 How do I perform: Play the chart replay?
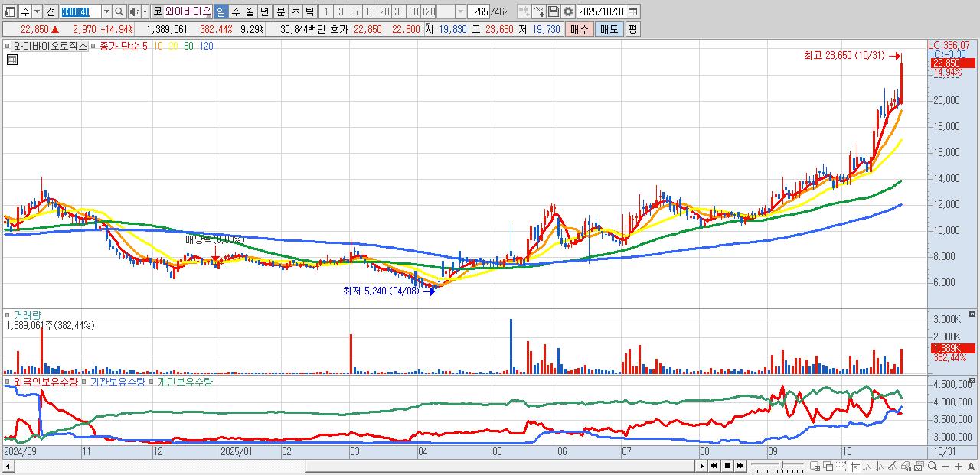click(x=702, y=467)
